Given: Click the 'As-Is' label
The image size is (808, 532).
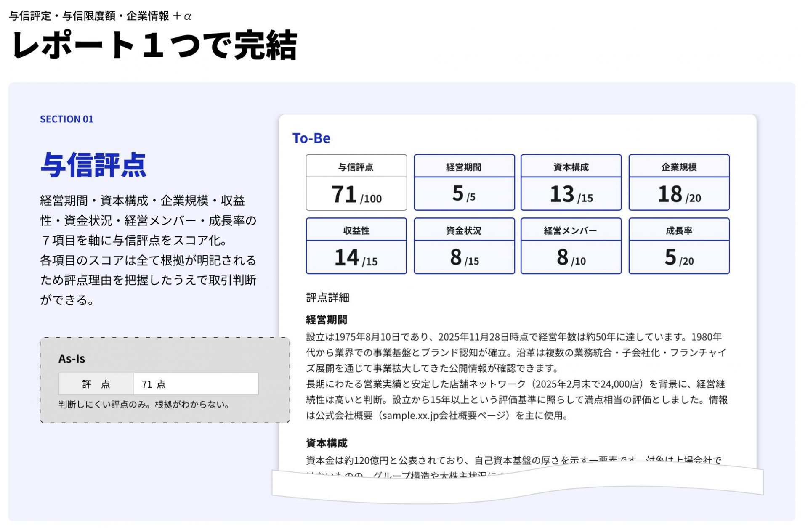Looking at the screenshot, I should (72, 358).
